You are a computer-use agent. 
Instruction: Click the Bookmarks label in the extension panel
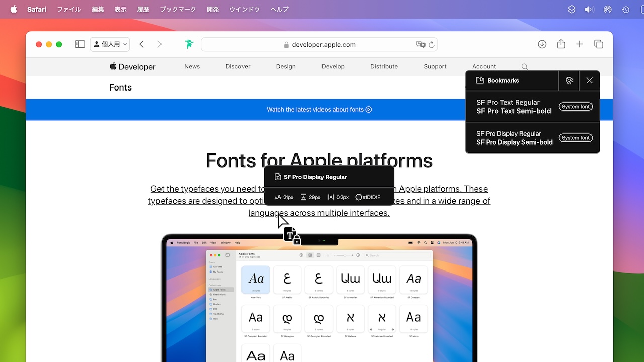(498, 80)
